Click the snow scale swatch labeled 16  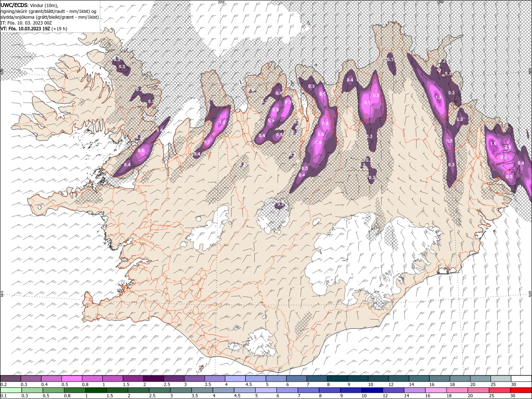(x=439, y=379)
